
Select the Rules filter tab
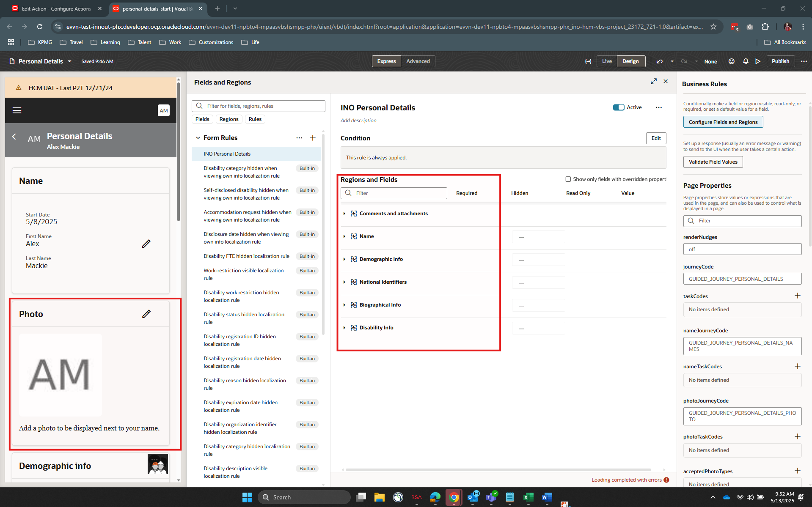[255, 119]
